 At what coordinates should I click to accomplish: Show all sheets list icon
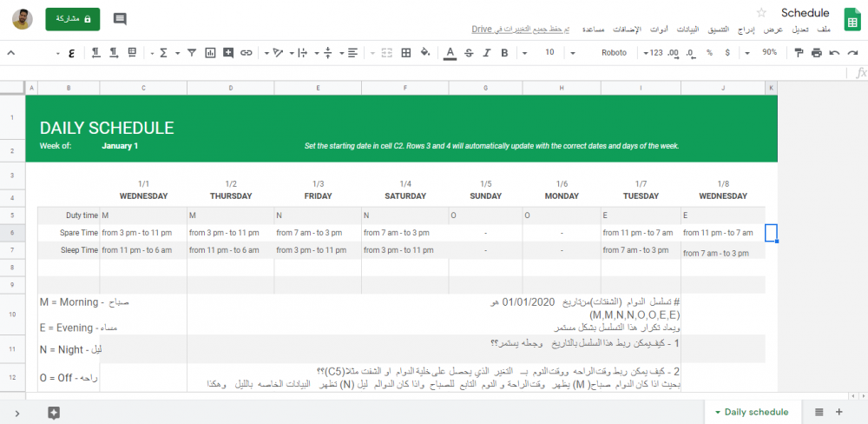click(819, 412)
